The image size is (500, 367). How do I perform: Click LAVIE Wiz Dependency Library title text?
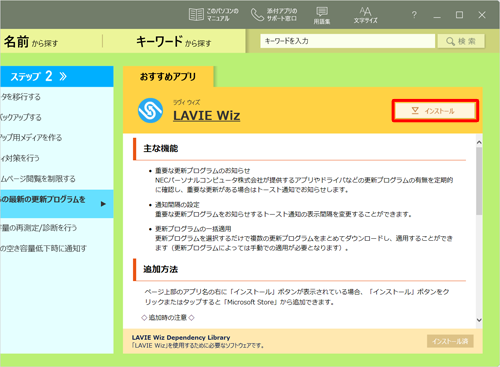point(181,337)
